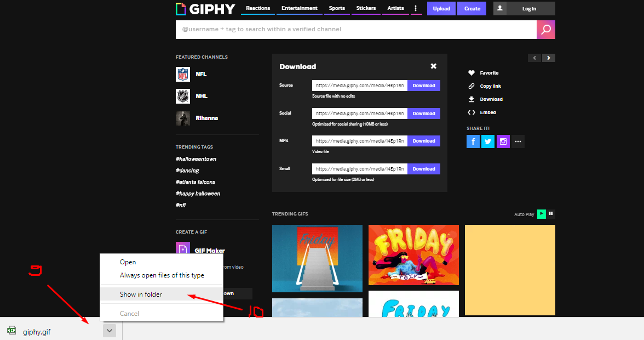This screenshot has width=644, height=340.
Task: Share on Twitter icon
Action: (488, 141)
